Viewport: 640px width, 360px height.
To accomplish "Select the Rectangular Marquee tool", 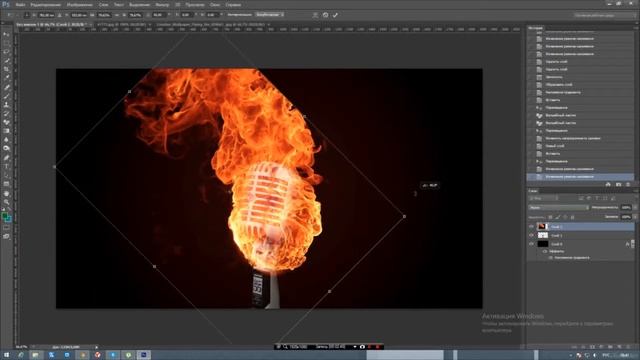I will pos(6,43).
